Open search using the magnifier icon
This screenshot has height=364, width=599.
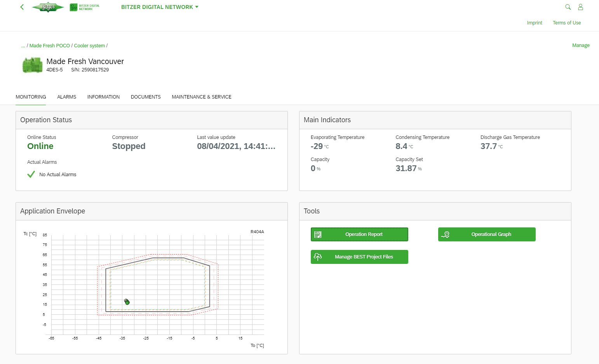click(x=568, y=7)
